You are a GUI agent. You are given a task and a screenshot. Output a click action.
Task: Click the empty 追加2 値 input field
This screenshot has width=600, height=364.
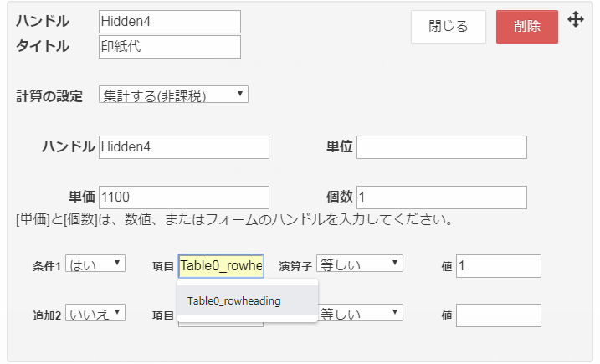499,315
